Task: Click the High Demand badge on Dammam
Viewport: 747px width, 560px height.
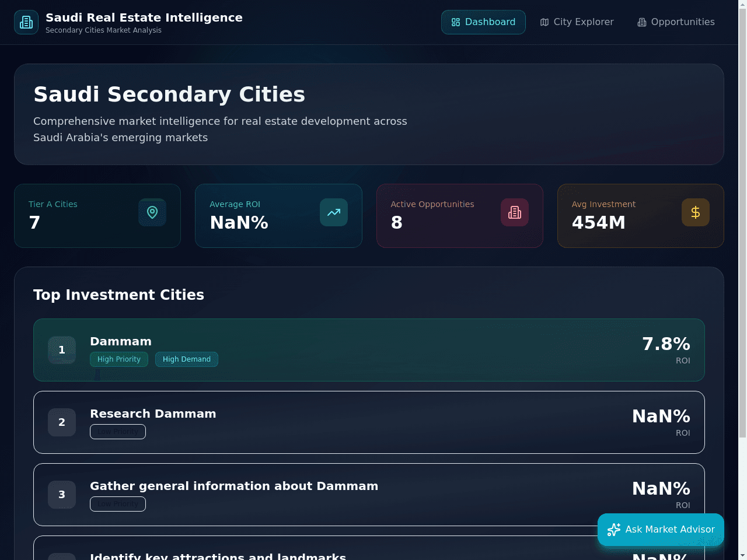Action: pyautogui.click(x=187, y=359)
